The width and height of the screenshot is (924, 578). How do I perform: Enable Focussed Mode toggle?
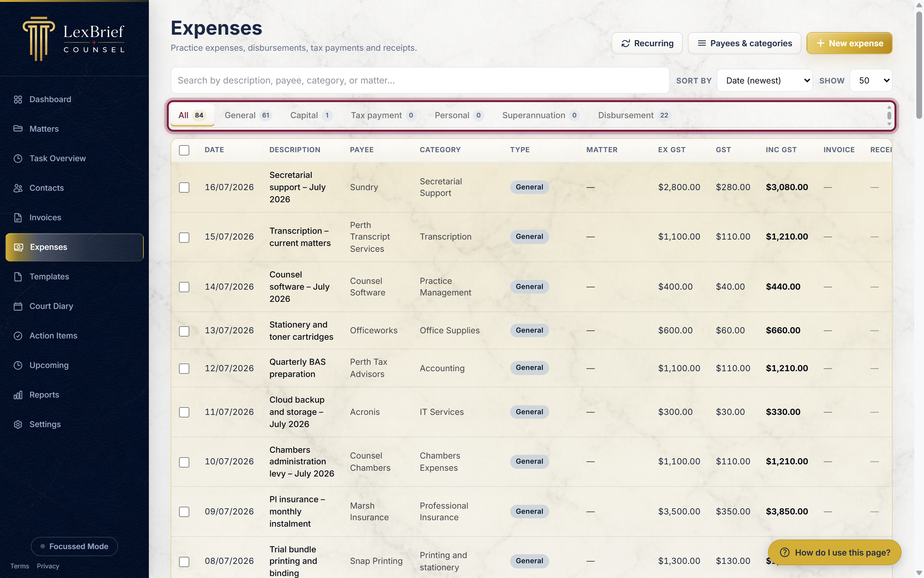(74, 546)
